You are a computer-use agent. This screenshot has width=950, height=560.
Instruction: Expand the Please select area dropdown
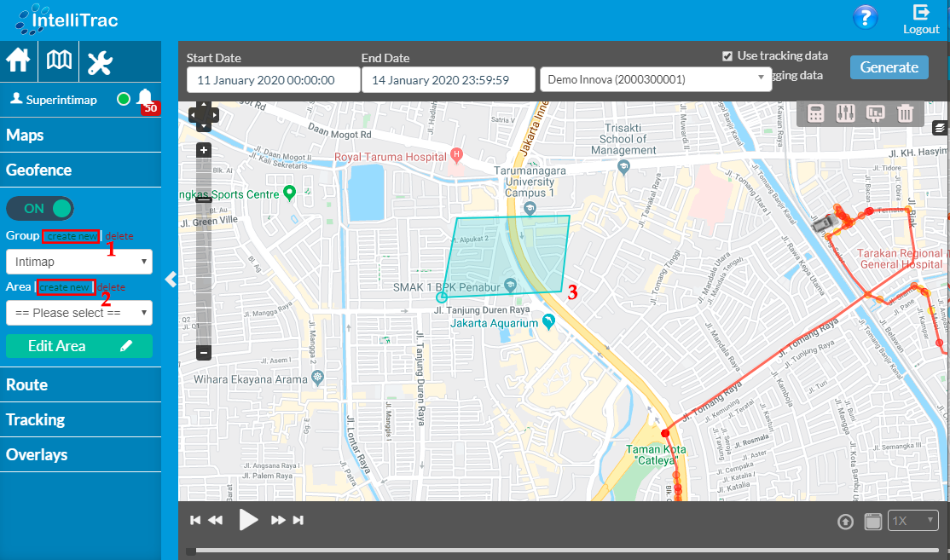click(x=79, y=313)
